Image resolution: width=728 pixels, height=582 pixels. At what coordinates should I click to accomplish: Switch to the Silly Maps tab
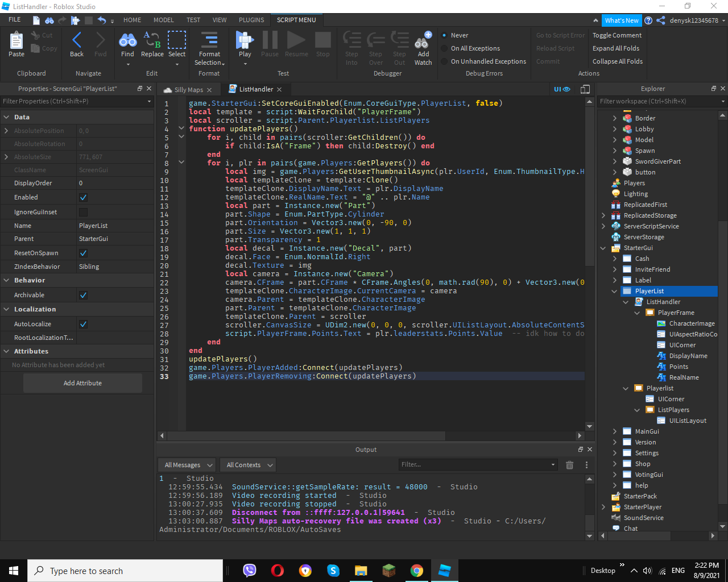[188, 90]
